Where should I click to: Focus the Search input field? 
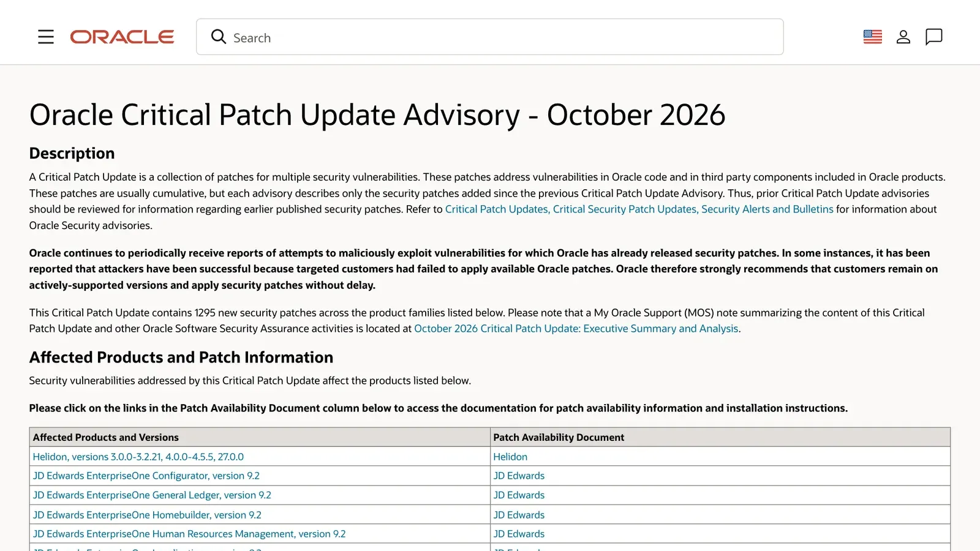tap(490, 37)
